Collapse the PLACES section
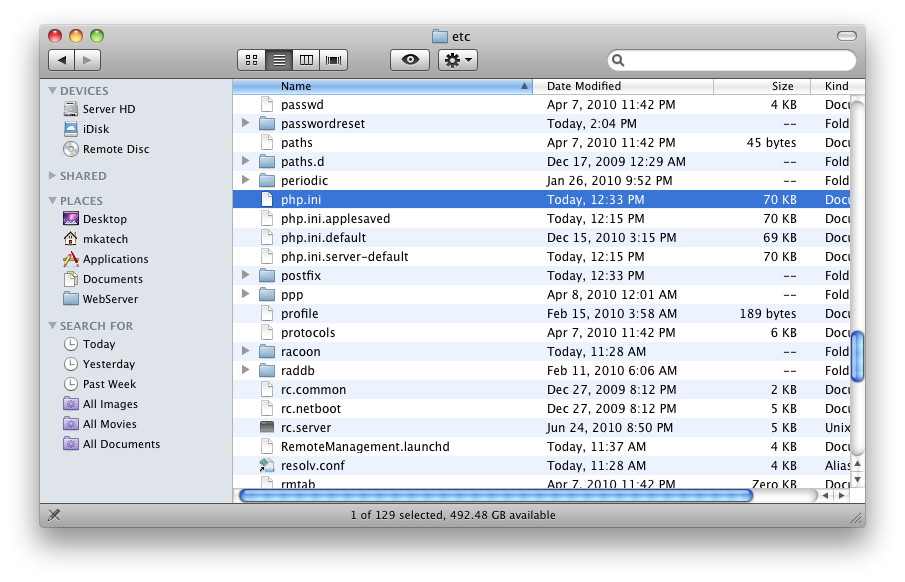Viewport: 905px width, 582px height. coord(53,200)
